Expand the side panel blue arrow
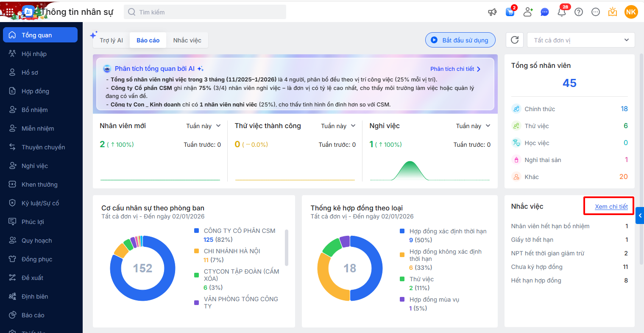This screenshot has height=333, width=644. [640, 215]
